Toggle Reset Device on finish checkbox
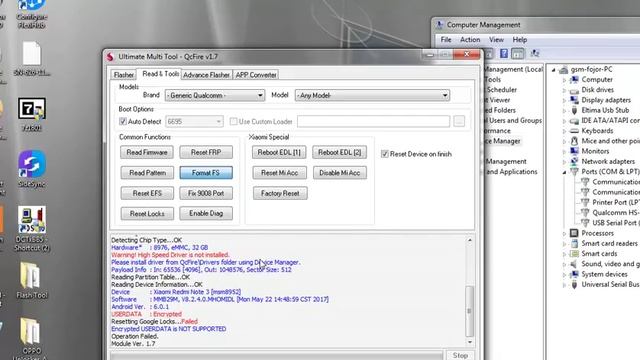 point(384,154)
